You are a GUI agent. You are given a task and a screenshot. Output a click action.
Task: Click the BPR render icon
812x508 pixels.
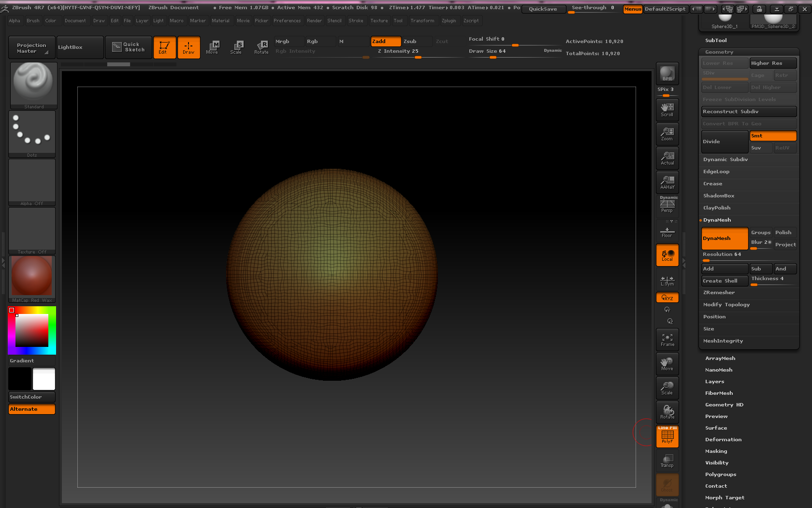click(667, 74)
